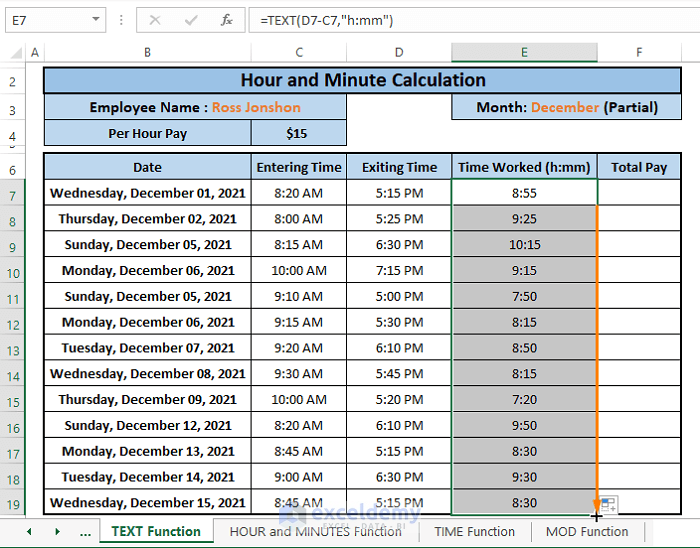Switch to the TIME Function sheet tab
The height and width of the screenshot is (548, 700).
pos(474,532)
